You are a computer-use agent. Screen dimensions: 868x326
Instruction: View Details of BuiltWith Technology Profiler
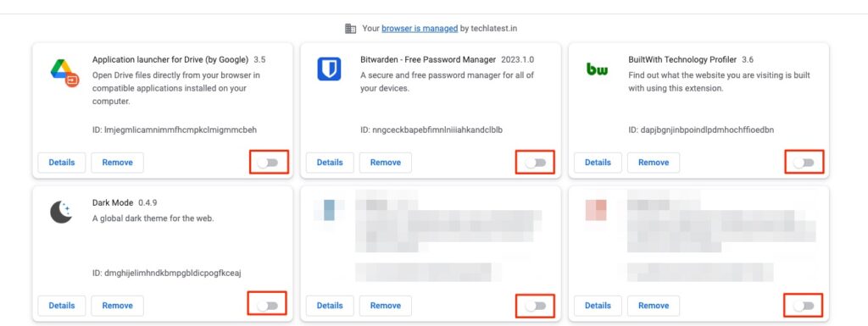tap(598, 163)
